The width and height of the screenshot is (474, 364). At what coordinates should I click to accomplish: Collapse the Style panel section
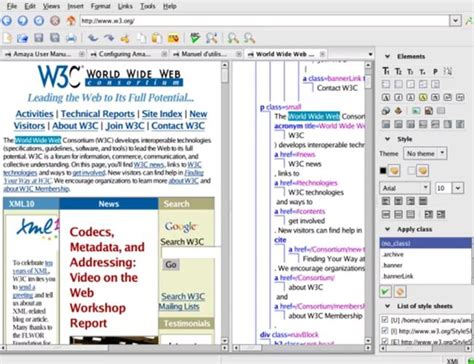387,139
